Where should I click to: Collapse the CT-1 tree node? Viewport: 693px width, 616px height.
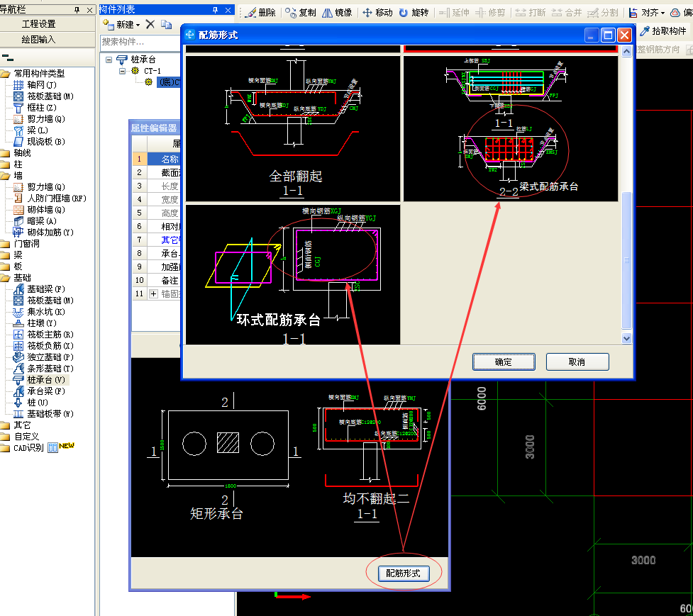pos(122,71)
